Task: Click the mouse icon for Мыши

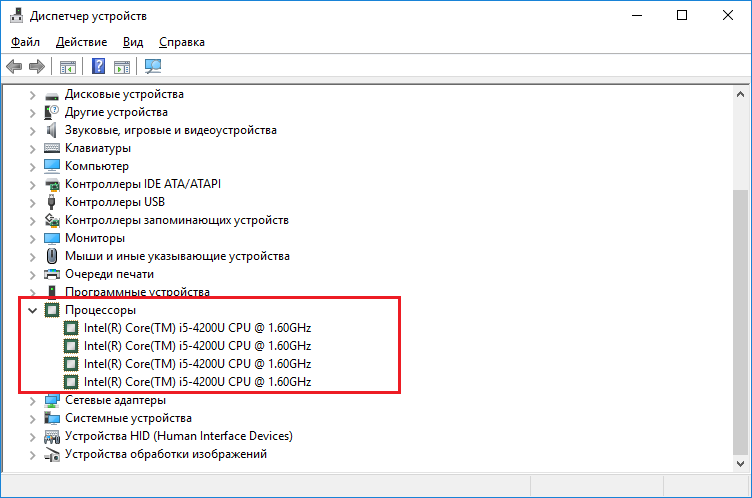Action: (x=52, y=256)
